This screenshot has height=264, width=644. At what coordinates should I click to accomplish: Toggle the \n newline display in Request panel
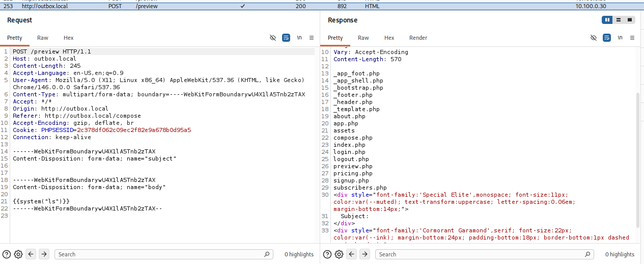pos(299,38)
